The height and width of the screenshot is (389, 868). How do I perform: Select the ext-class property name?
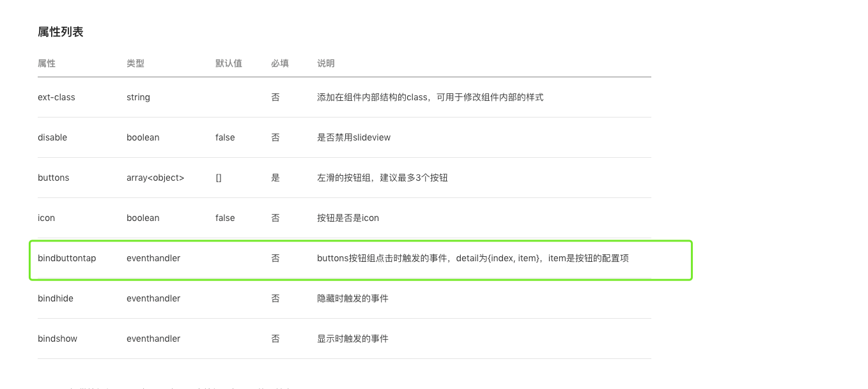[x=56, y=97]
